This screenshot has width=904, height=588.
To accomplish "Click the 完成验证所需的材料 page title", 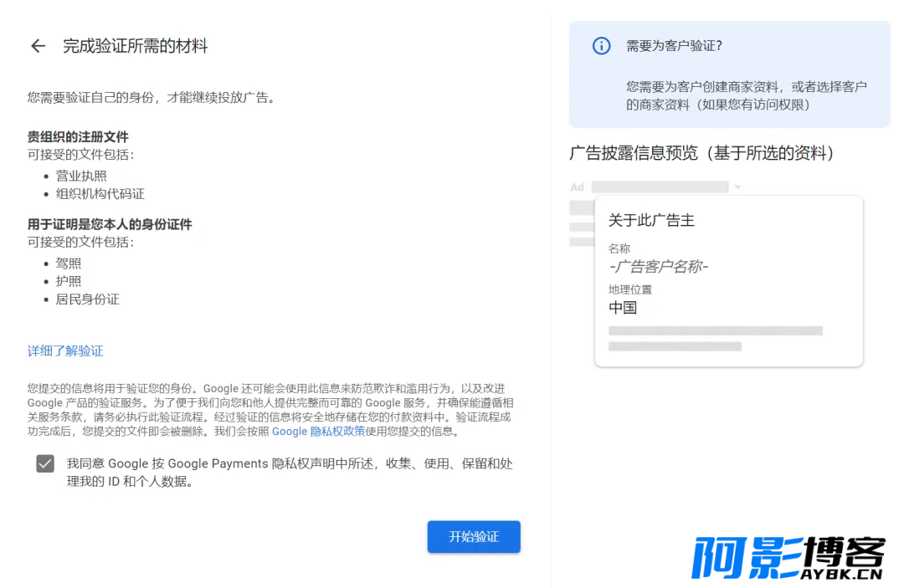I will [136, 46].
